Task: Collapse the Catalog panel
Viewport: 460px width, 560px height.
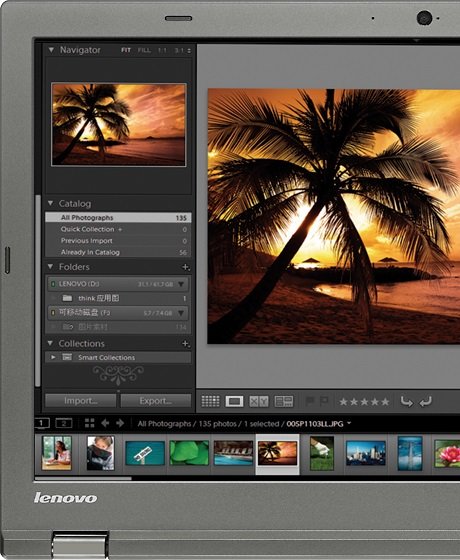Action: [50, 203]
